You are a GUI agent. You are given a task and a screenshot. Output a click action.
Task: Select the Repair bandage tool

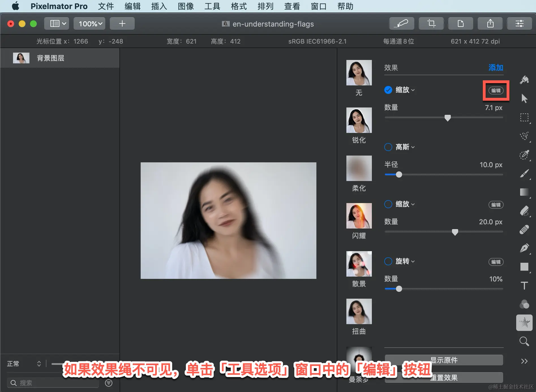524,229
